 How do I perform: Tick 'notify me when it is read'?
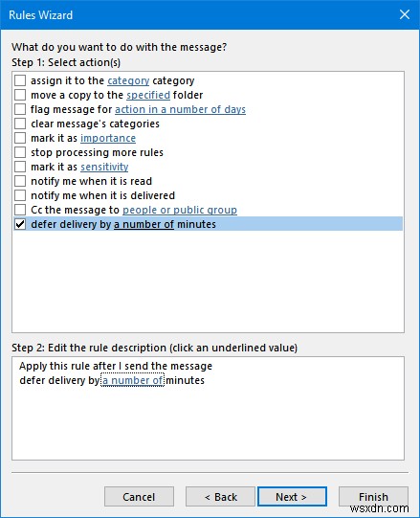click(20, 181)
